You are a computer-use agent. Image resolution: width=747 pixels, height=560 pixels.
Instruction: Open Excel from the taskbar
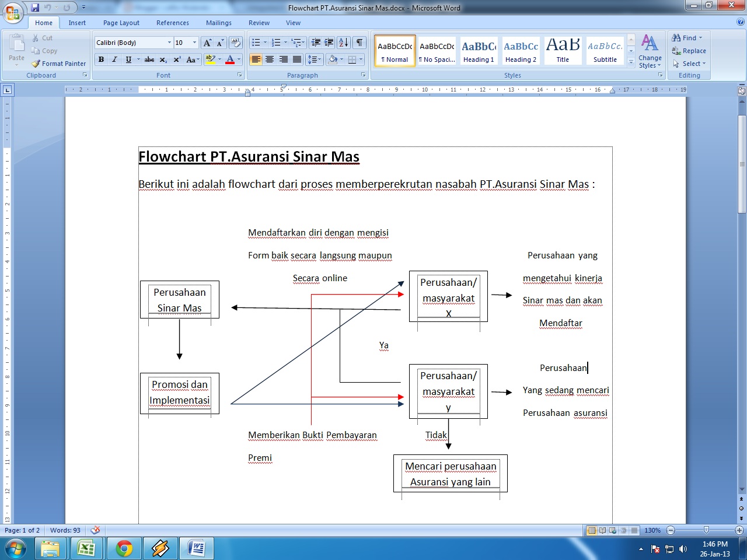[x=87, y=549]
